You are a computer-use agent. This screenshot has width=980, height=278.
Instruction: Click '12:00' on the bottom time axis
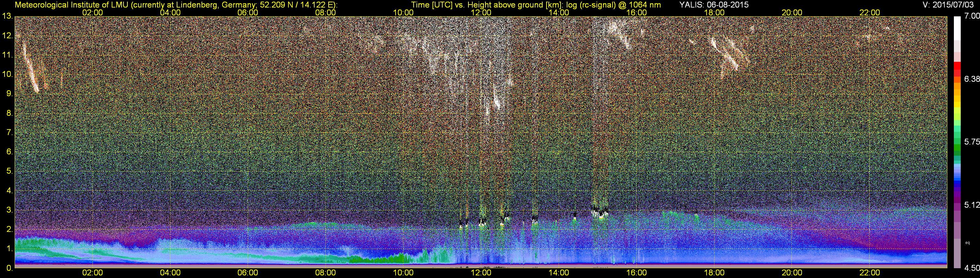click(x=481, y=273)
